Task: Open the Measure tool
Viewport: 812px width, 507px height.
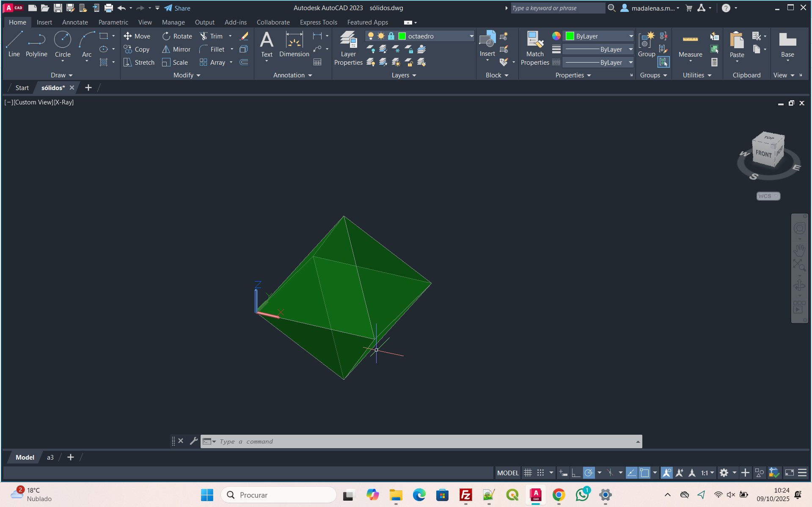Action: [x=691, y=44]
